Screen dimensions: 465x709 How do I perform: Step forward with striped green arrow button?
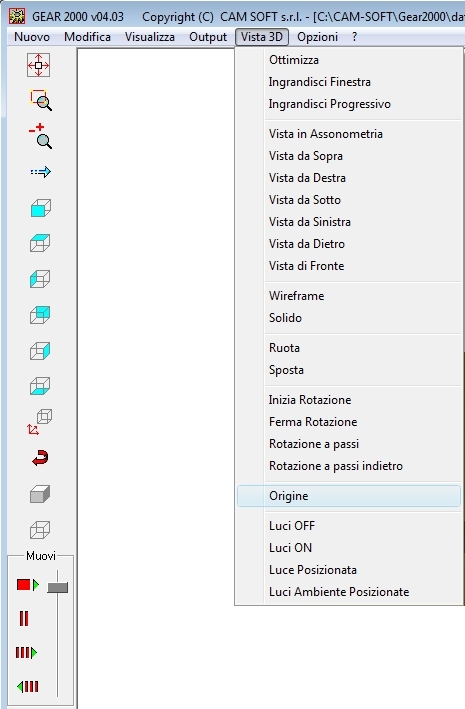coord(26,652)
